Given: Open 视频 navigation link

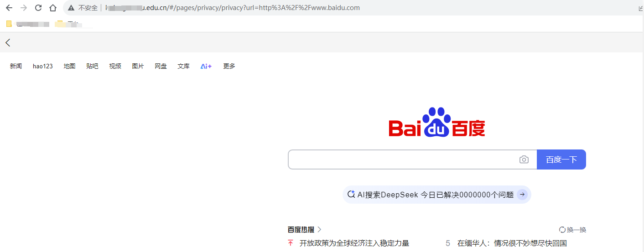Looking at the screenshot, I should (x=115, y=66).
